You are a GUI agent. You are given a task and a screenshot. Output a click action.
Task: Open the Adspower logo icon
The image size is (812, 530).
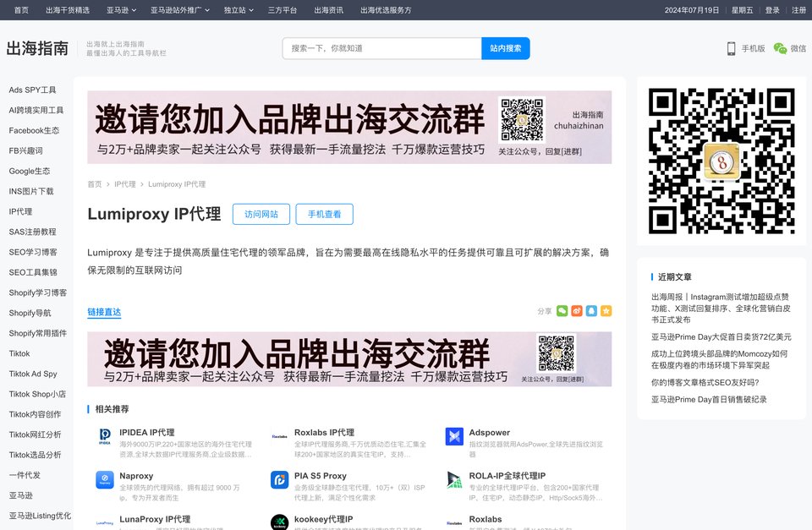(454, 436)
